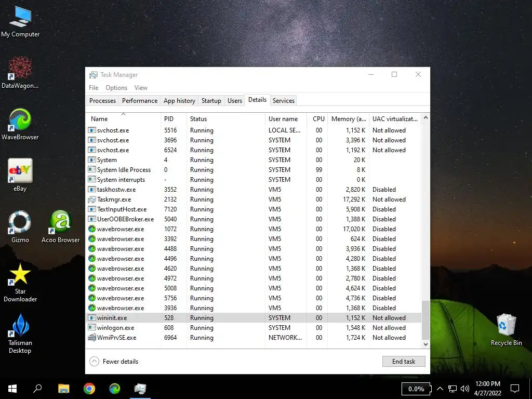Image resolution: width=532 pixels, height=399 pixels.
Task: Select the winlogon.exe row
Action: (x=254, y=328)
